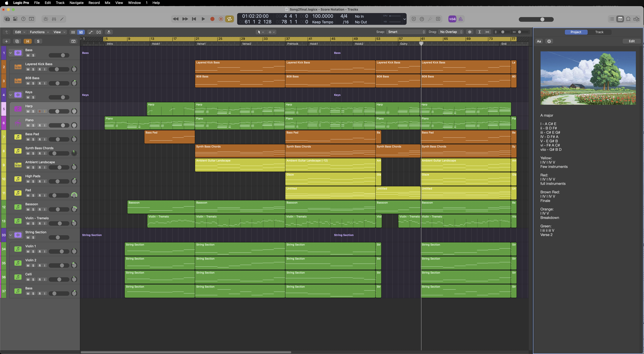The width and height of the screenshot is (644, 354).
Task: Open the Navigate menu
Action: tap(77, 3)
